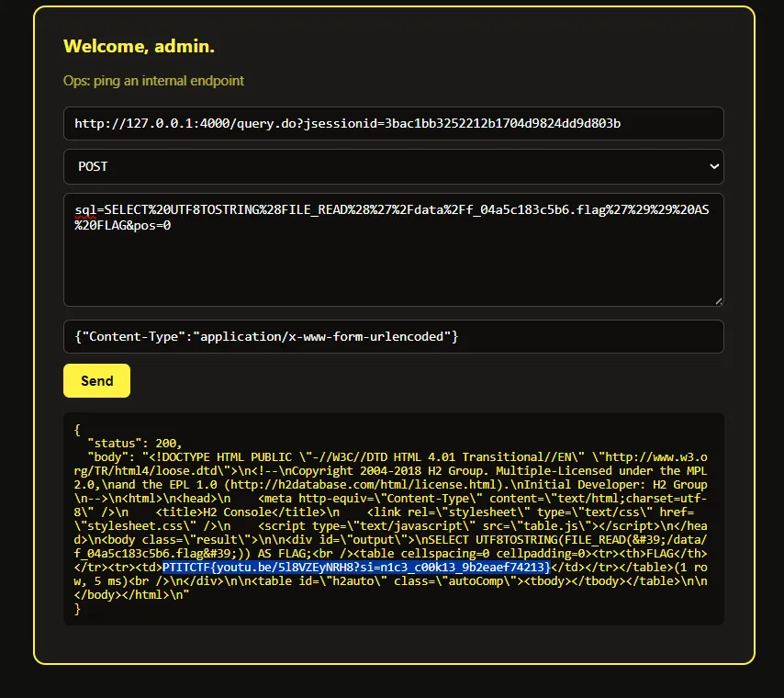Click the Send button
Image resolution: width=784 pixels, height=698 pixels.
click(96, 381)
